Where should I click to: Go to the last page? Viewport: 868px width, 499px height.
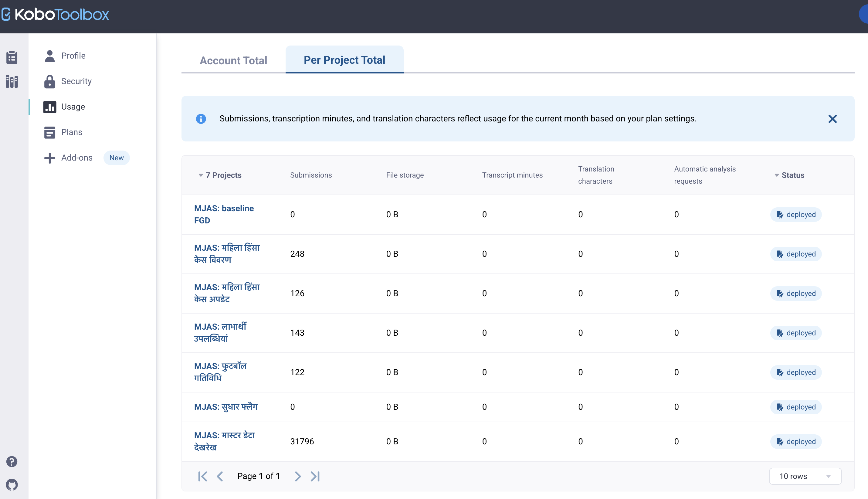315,476
